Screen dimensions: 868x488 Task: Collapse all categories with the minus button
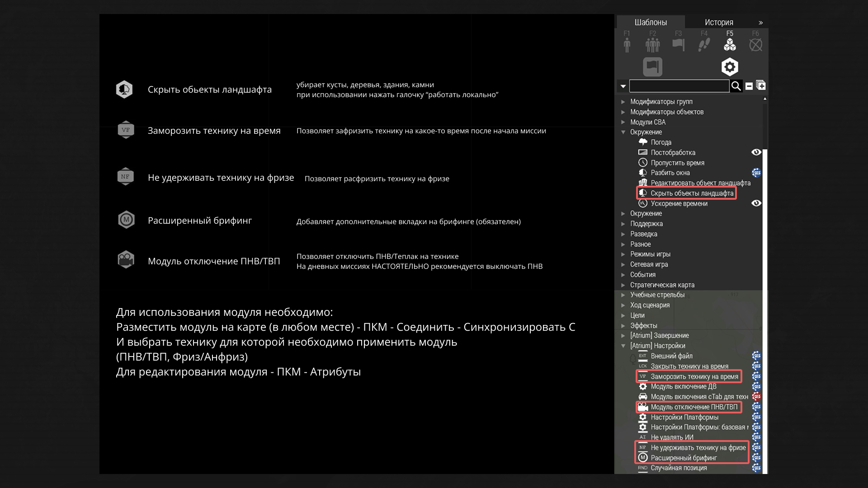[749, 86]
